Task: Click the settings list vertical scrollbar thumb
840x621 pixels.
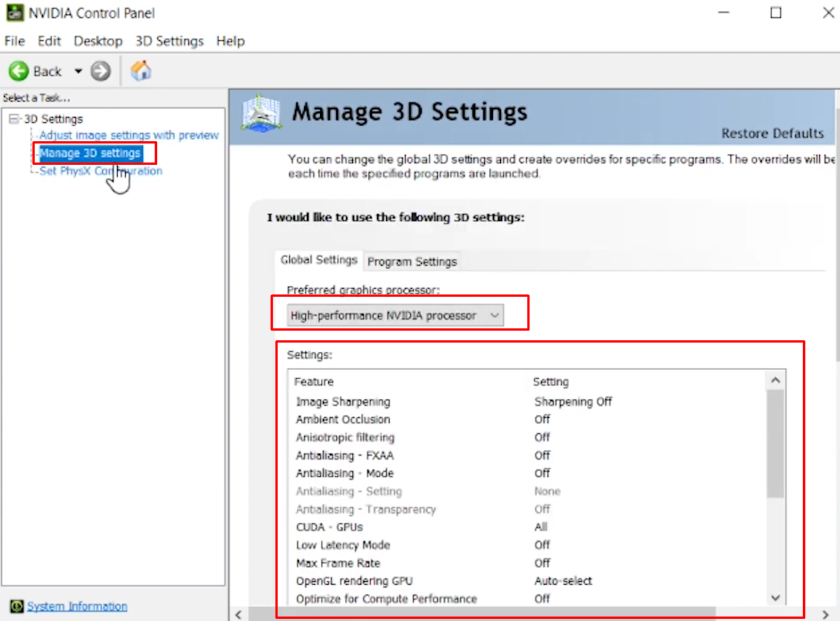Action: tap(775, 444)
